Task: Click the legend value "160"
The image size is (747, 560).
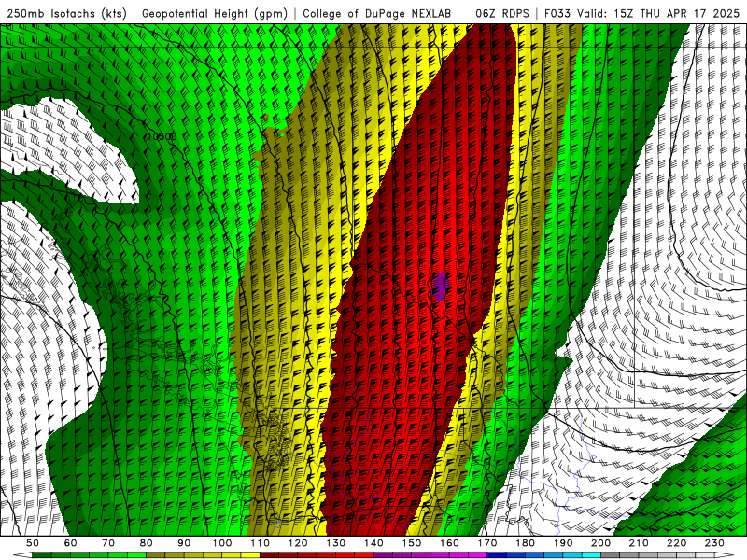Action: [449, 543]
